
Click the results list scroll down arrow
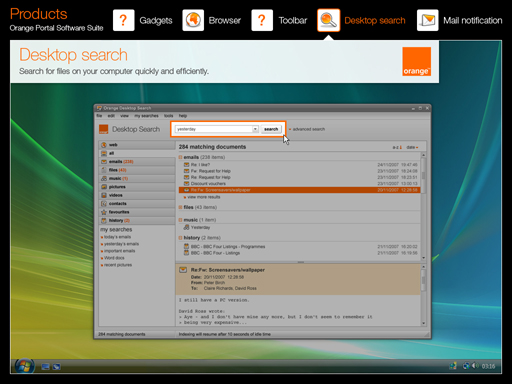424,258
